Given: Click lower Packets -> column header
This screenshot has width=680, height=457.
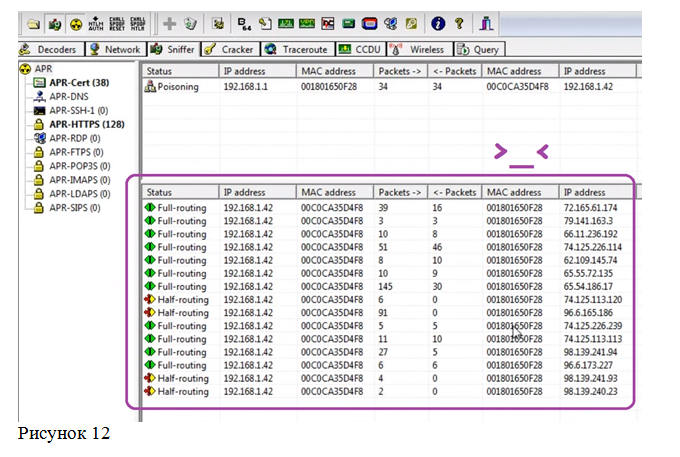Looking at the screenshot, I should 401,192.
